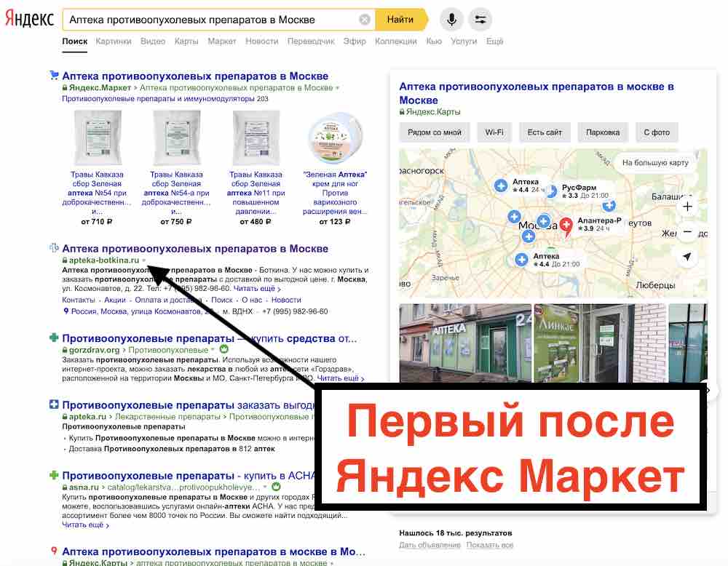Click Дать объявление link
The image size is (728, 566).
(430, 545)
